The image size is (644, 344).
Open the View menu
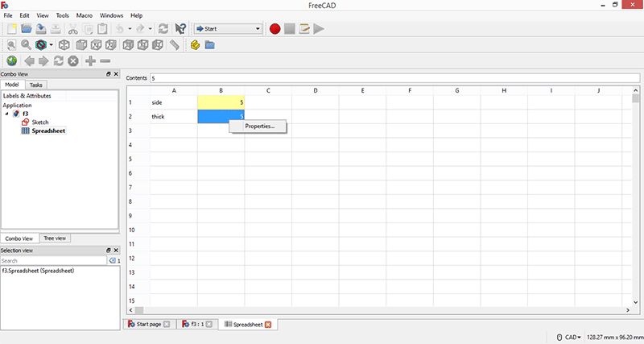pyautogui.click(x=43, y=15)
